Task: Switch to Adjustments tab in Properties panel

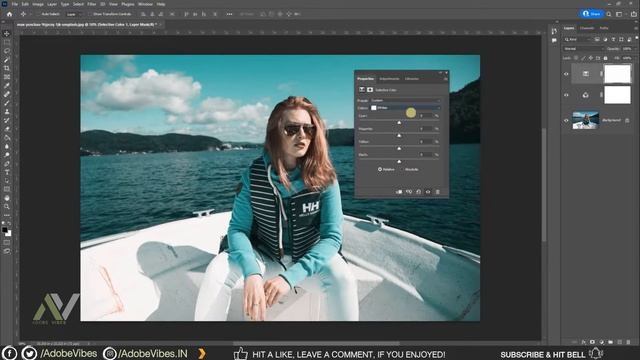Action: coord(389,78)
